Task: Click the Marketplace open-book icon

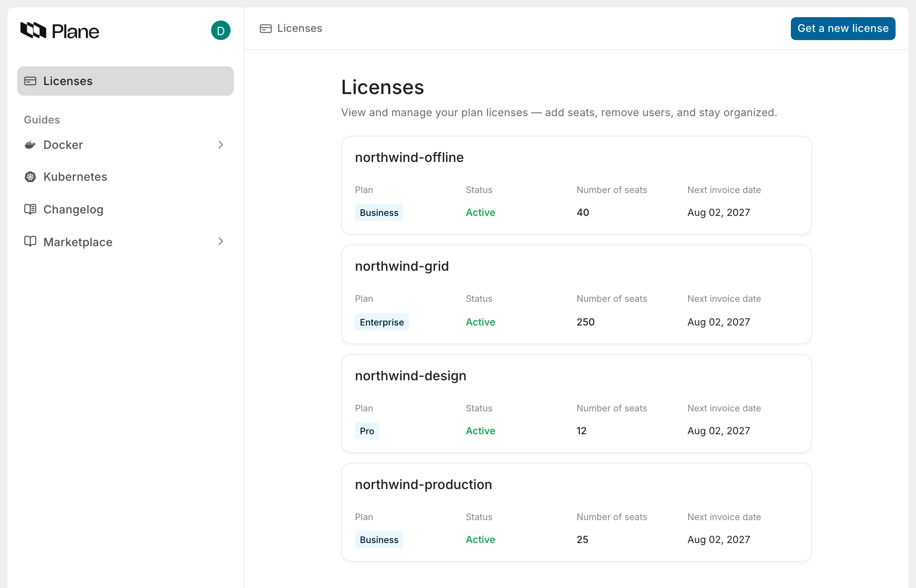Action: point(30,241)
